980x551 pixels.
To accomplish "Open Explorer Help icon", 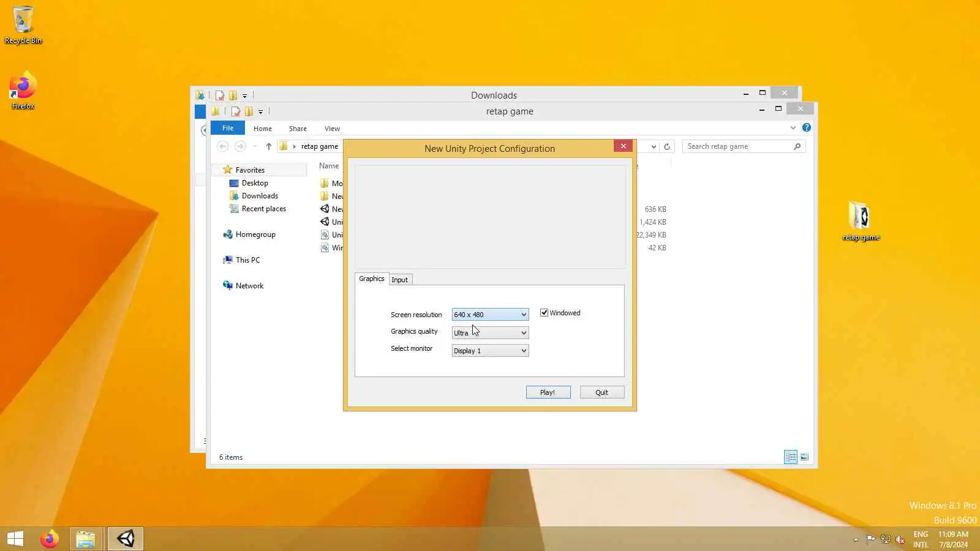I will click(807, 127).
